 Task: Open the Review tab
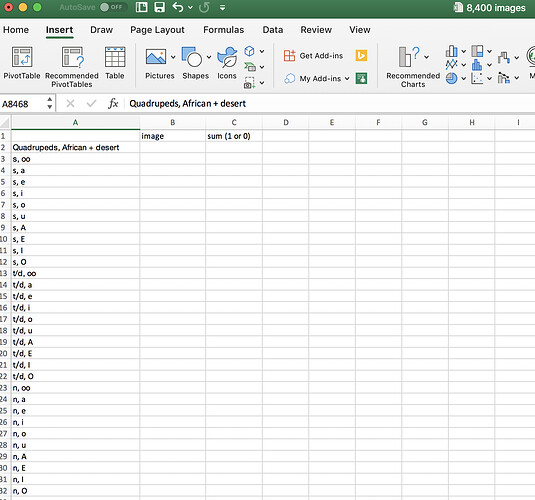pos(316,30)
